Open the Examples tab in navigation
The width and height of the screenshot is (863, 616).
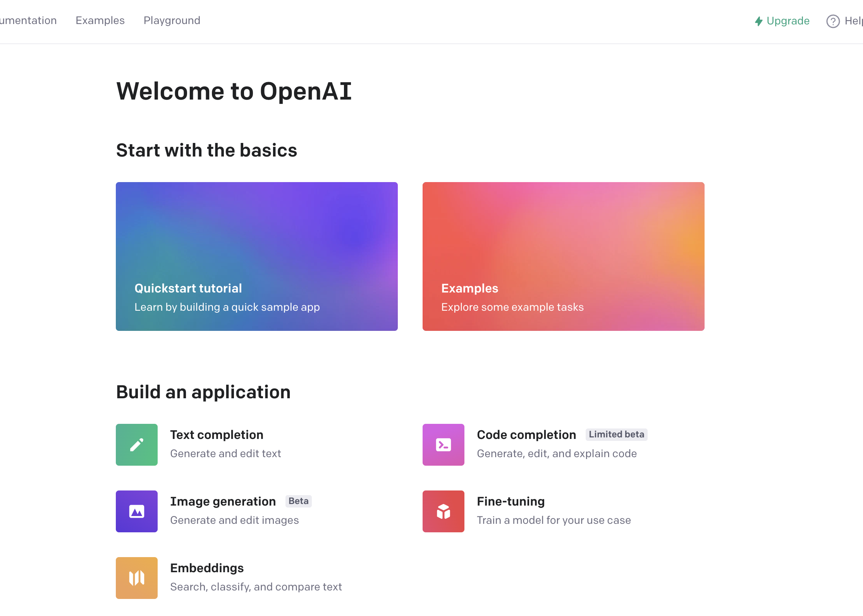point(100,21)
